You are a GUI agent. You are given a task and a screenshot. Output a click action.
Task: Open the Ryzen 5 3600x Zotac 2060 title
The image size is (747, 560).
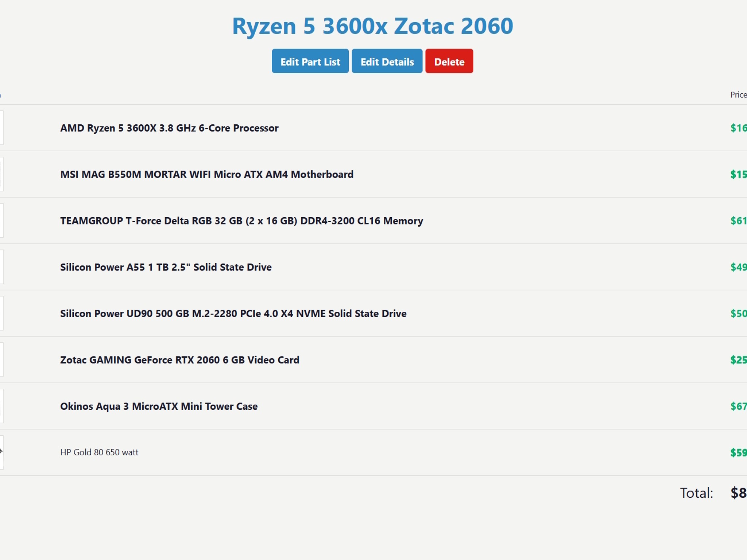click(x=373, y=26)
